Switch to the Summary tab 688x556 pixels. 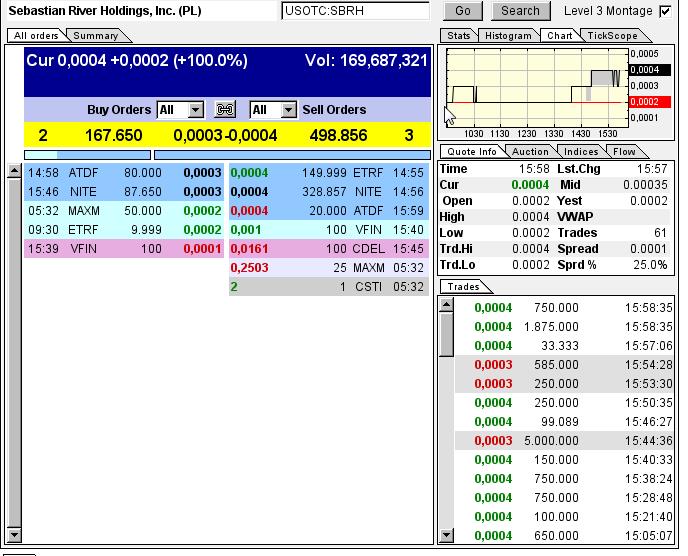pos(96,36)
